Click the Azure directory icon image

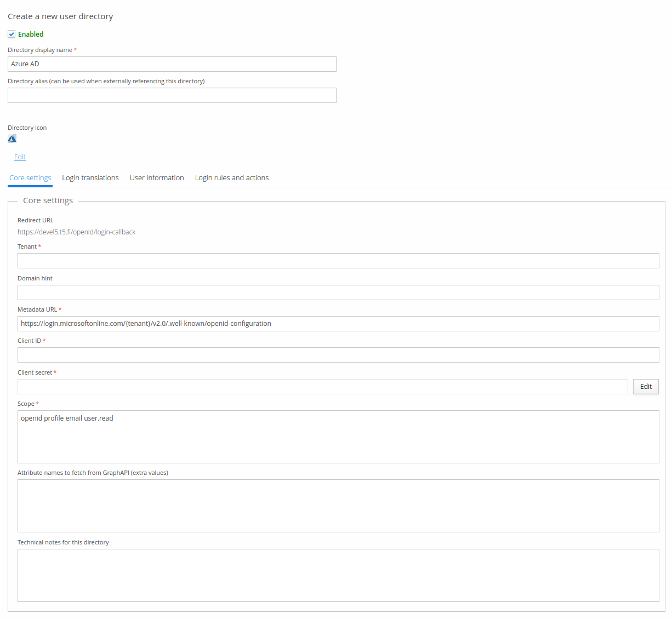click(x=12, y=139)
